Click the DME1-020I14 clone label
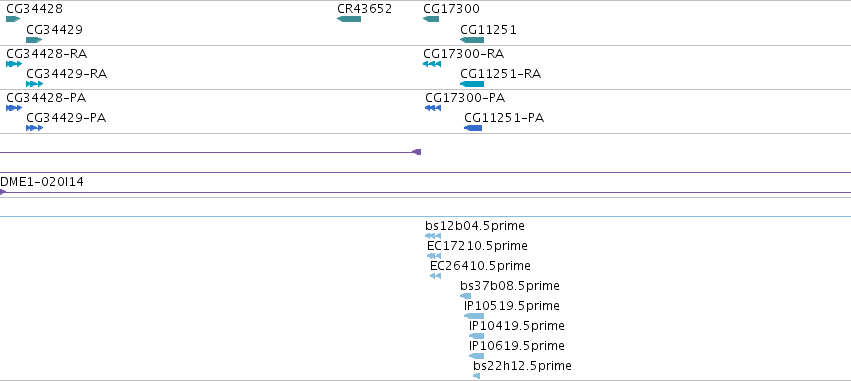 [x=42, y=182]
